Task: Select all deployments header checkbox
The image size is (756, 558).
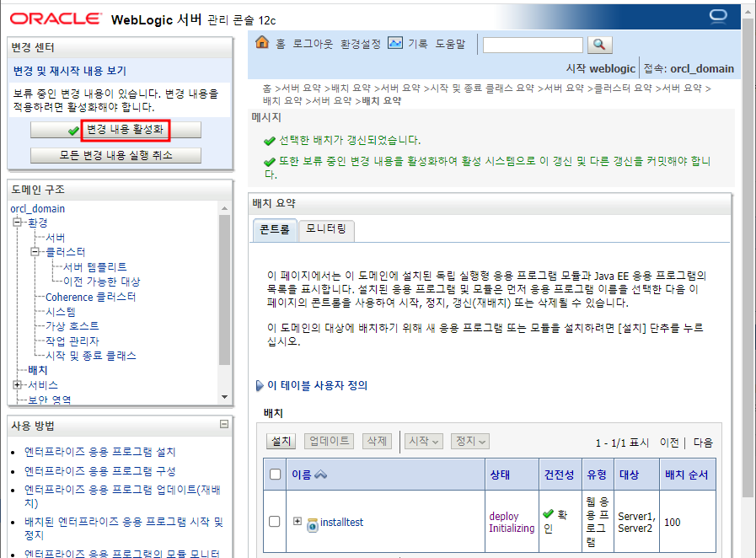Action: tap(276, 474)
